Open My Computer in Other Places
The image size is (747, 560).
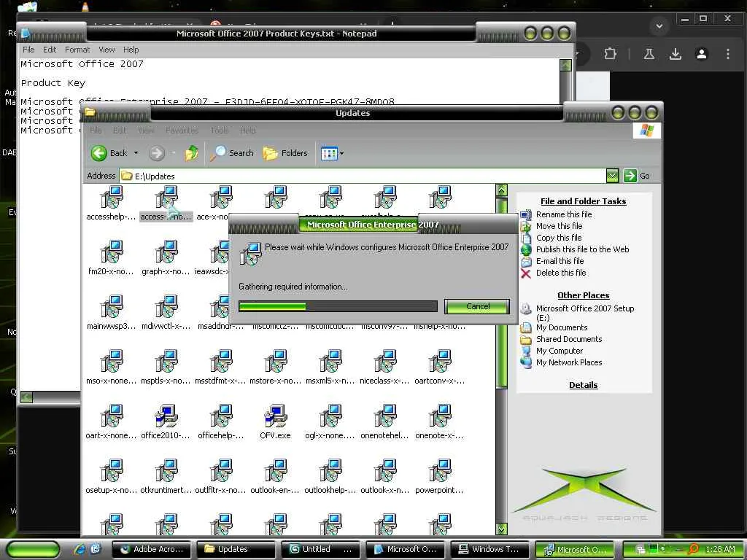click(x=560, y=351)
